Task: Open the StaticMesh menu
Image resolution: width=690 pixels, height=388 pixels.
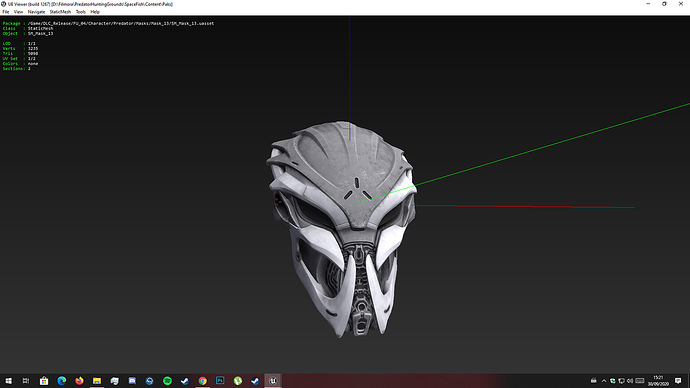Action: click(60, 12)
